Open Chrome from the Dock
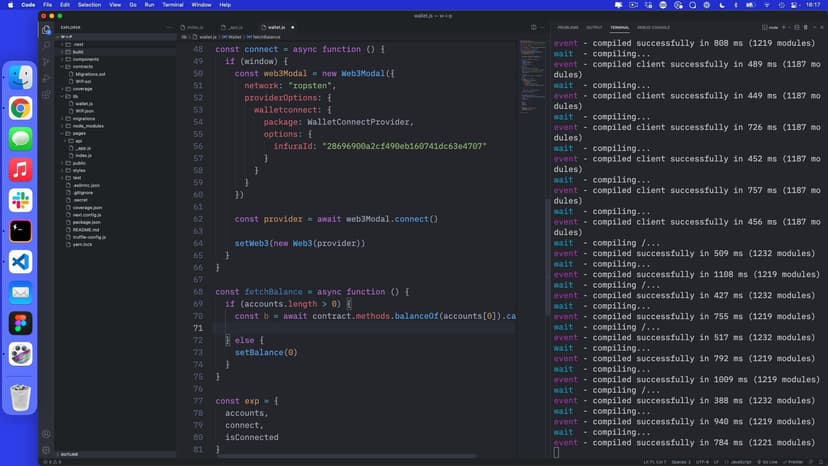Screen dimensions: 828x466 (21, 108)
